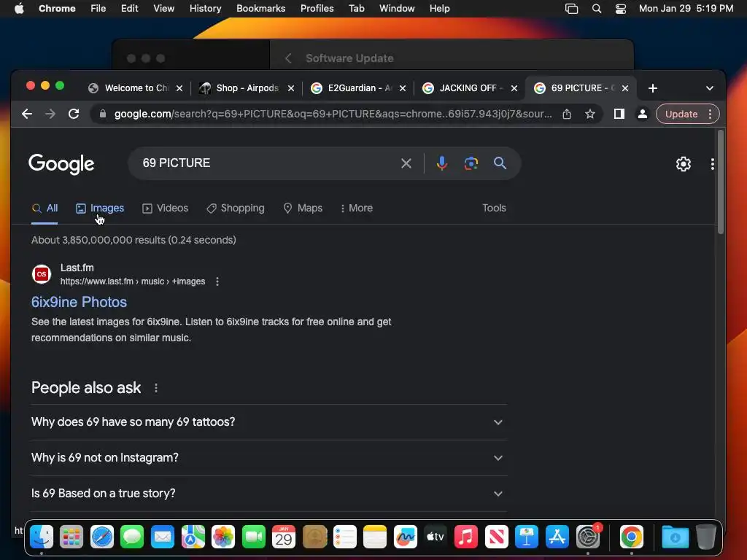Open Calendar showing 29 in the Dock

[284, 537]
